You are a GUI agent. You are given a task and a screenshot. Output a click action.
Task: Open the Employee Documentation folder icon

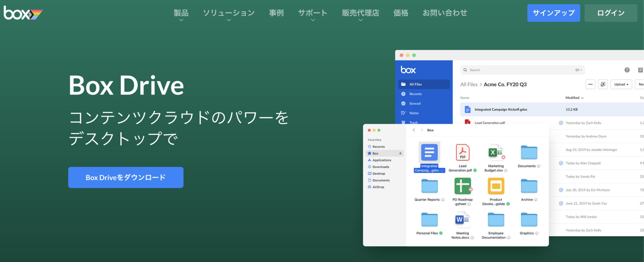pos(496,220)
